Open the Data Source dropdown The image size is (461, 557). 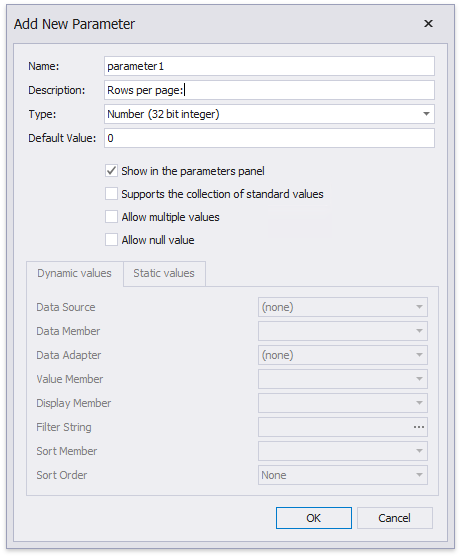343,307
